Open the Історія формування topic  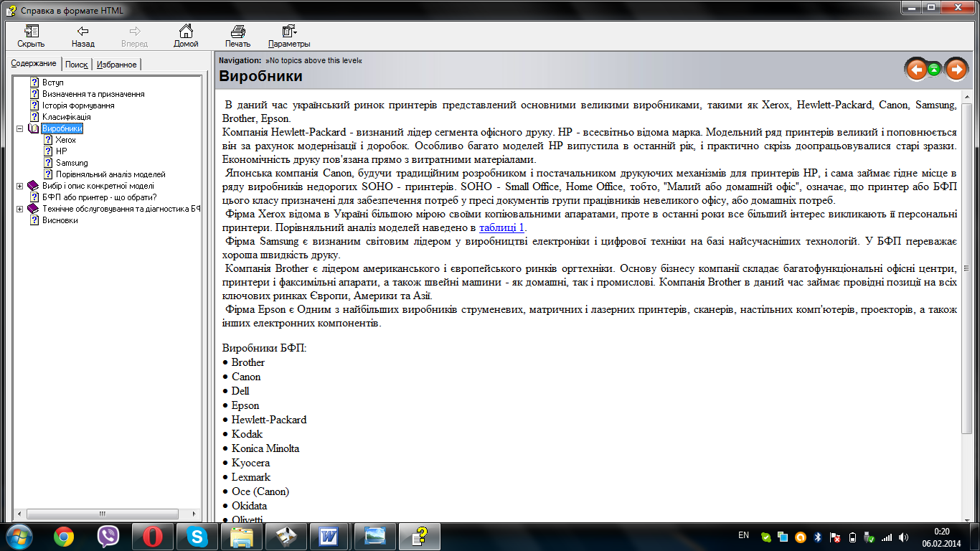[78, 105]
